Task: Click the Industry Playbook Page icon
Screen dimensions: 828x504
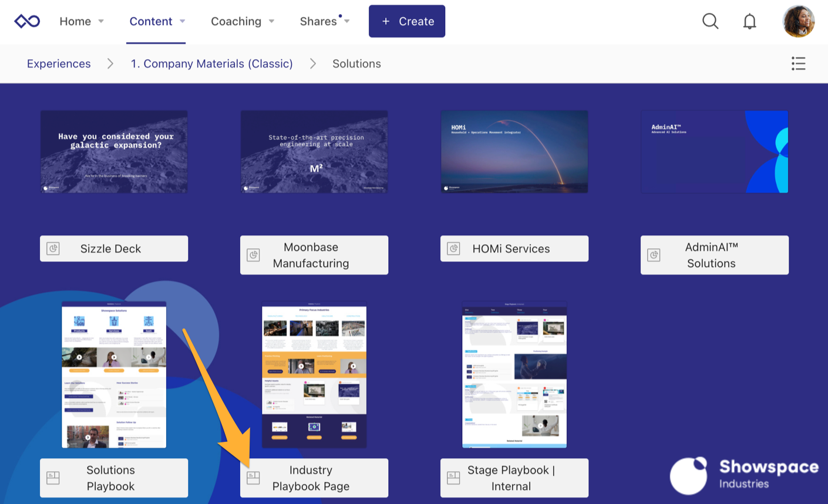Action: coord(253,478)
